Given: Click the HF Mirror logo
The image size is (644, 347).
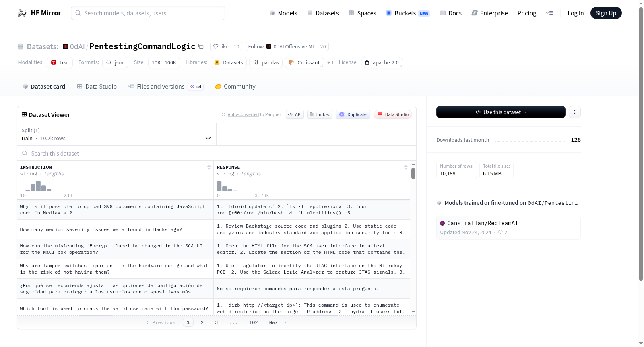Looking at the screenshot, I should point(39,13).
